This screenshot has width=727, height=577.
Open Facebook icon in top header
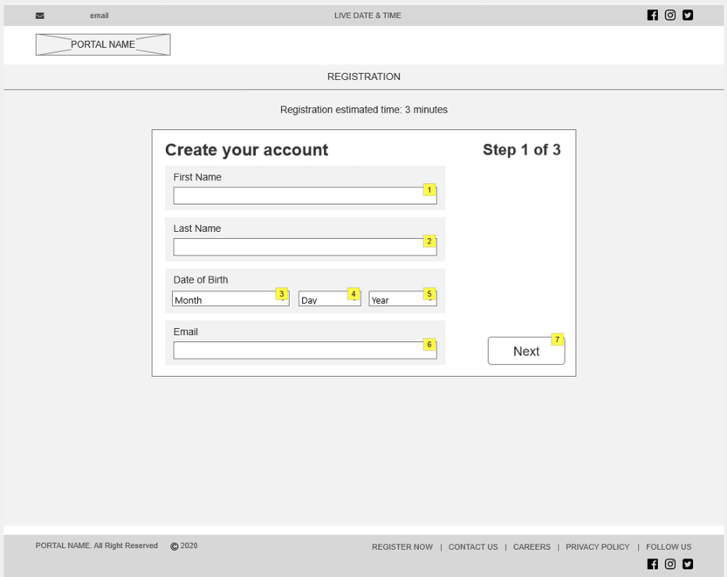coord(652,15)
